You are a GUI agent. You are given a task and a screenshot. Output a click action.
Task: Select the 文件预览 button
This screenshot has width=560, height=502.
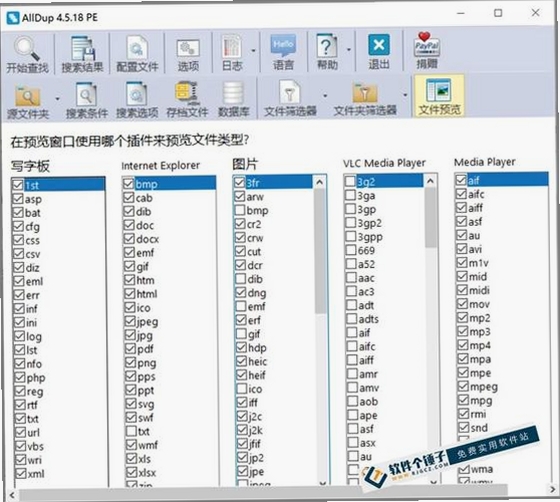click(439, 96)
